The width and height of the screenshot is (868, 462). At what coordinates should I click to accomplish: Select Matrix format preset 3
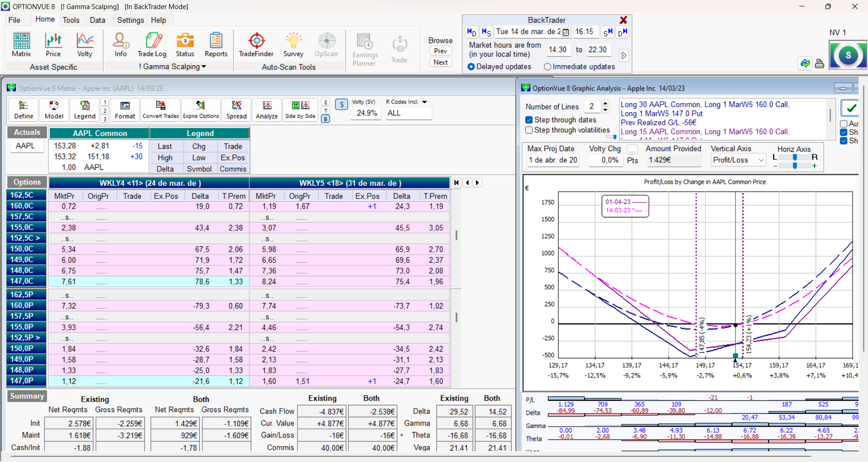[105, 119]
